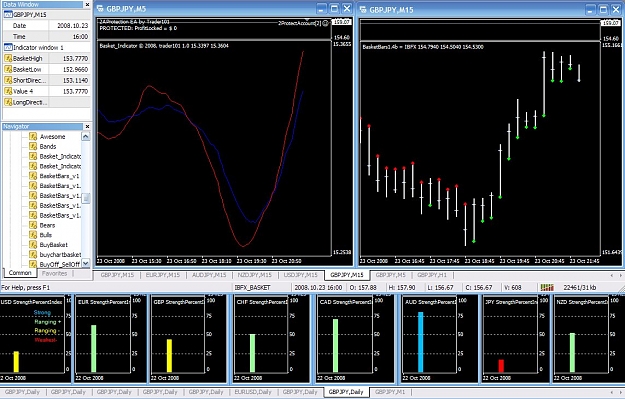Click the Time value 16:00 in Data Window
Screen dimensions: 625x399
(x=81, y=36)
